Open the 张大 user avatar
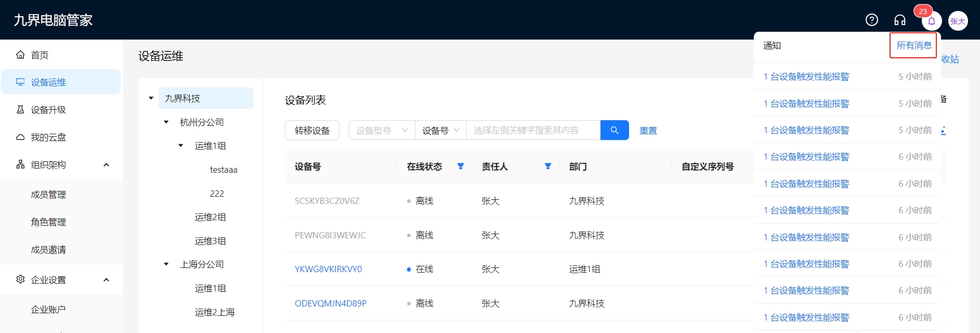This screenshot has height=333, width=980. click(x=958, y=21)
